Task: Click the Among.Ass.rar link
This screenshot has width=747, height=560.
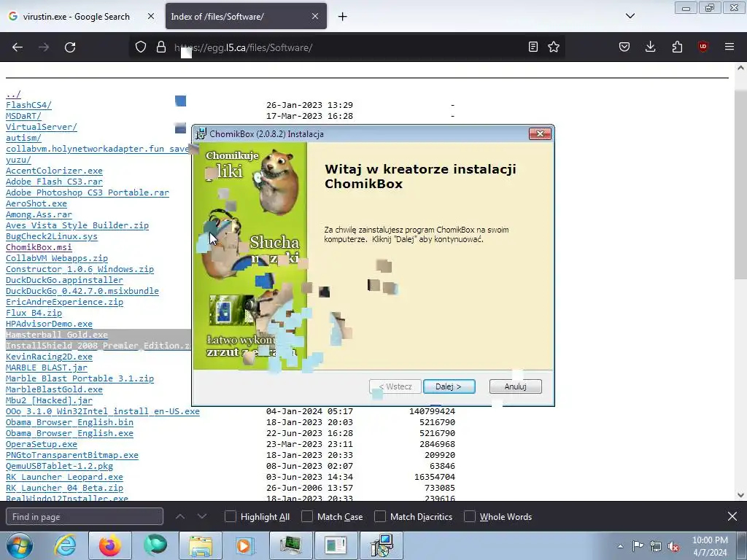Action: 39,214
